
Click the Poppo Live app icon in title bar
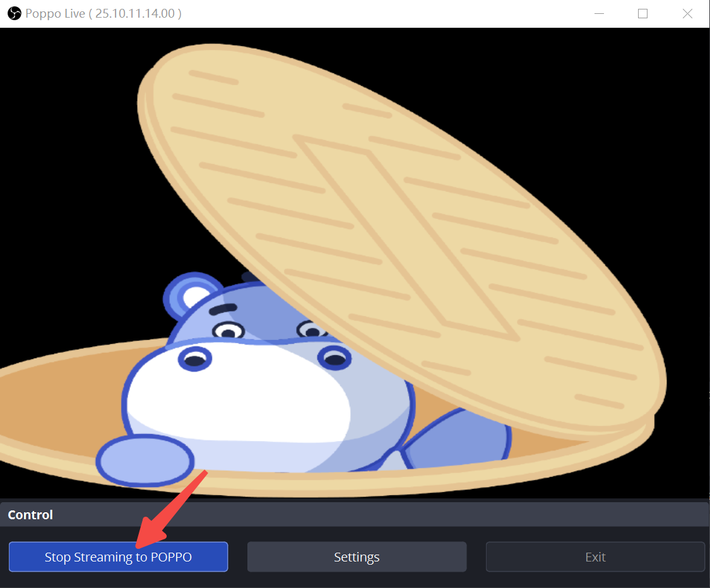click(x=15, y=14)
